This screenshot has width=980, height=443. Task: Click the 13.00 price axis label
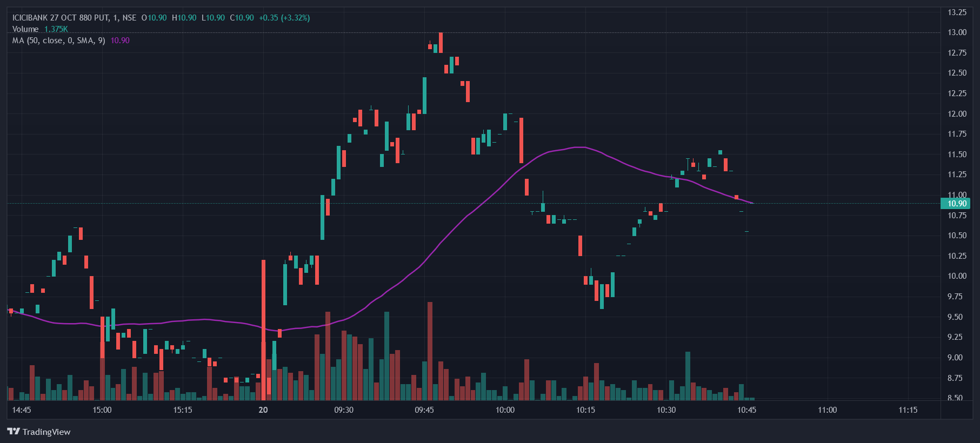pyautogui.click(x=957, y=32)
